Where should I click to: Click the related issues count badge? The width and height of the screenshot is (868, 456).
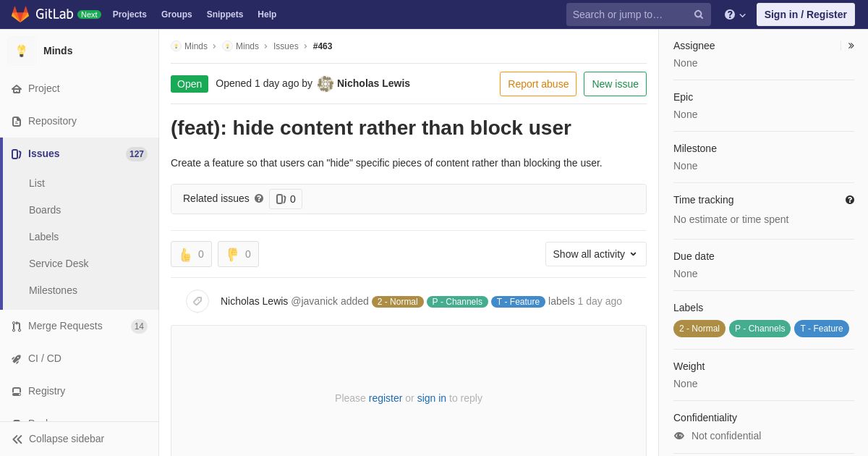(286, 199)
